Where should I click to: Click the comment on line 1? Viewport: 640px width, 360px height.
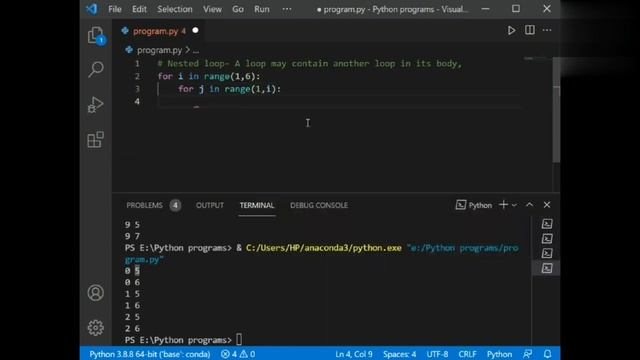click(310, 64)
